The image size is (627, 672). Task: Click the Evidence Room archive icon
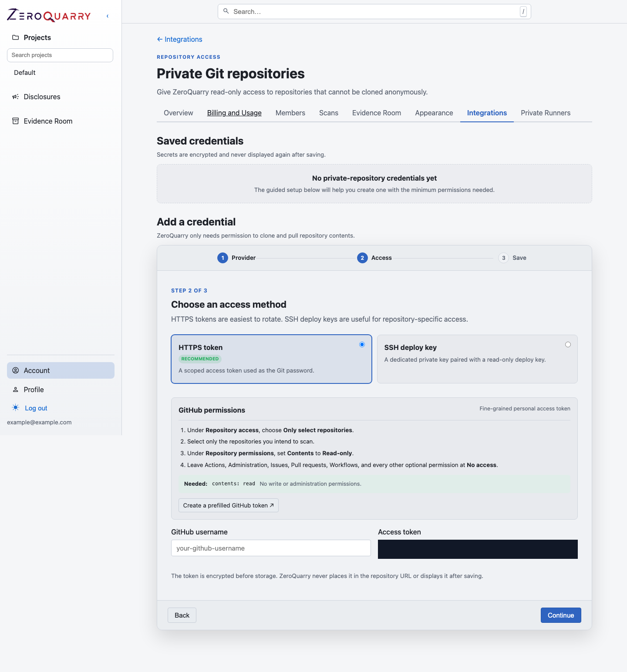point(16,121)
